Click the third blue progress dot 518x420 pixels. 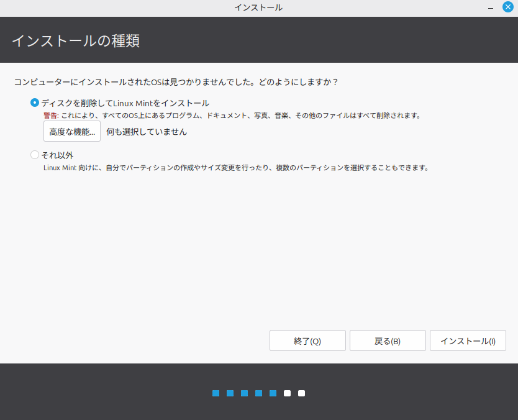pyautogui.click(x=244, y=393)
